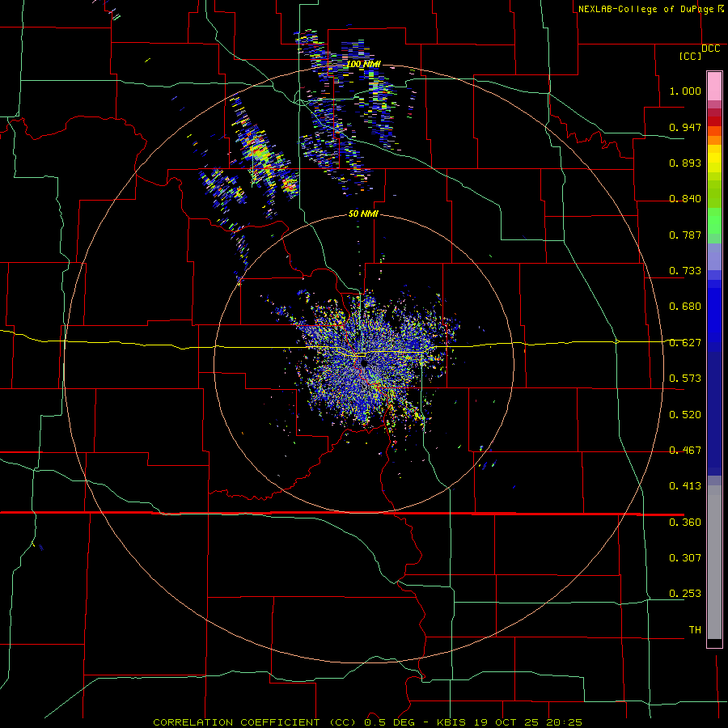This screenshot has height=728, width=728.
Task: Click the 0.627 legend value
Action: tap(685, 343)
